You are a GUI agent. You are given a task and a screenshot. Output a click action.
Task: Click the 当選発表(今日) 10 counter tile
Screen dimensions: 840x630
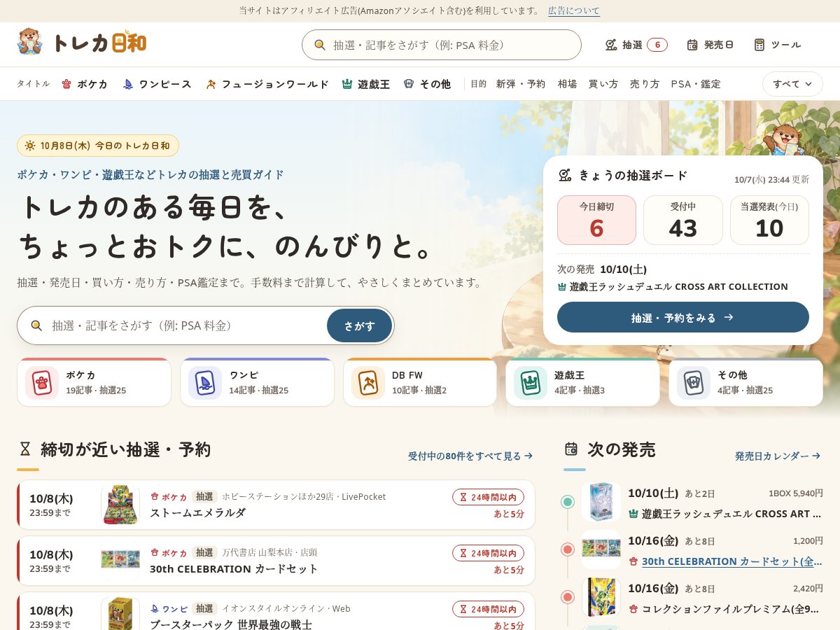coord(769,220)
